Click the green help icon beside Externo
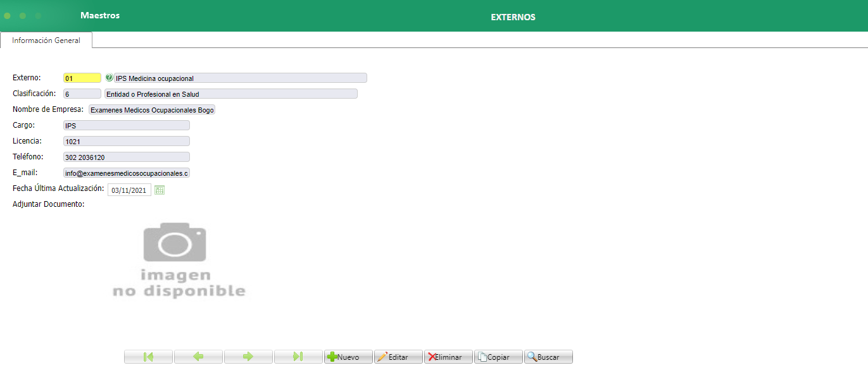868x375 pixels. click(109, 78)
